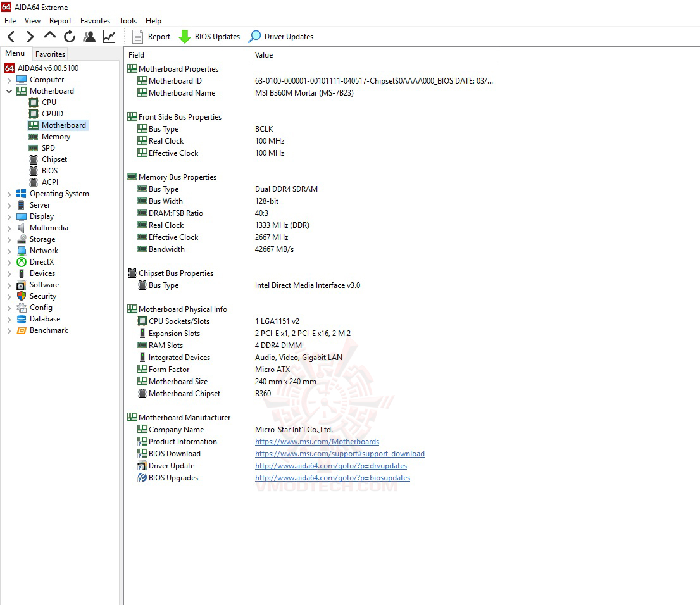Select the Form Factor row

[x=310, y=369]
